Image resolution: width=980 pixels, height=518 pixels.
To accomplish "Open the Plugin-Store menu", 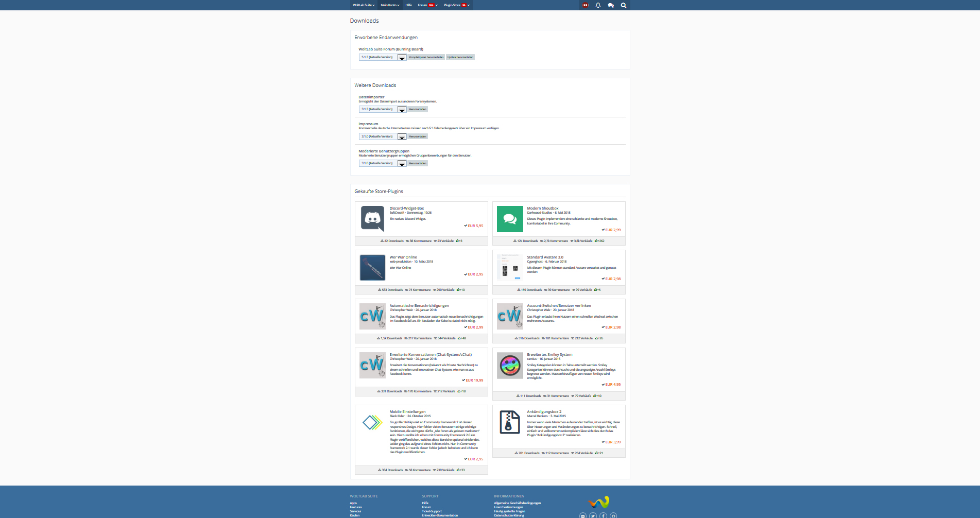I will click(x=456, y=5).
